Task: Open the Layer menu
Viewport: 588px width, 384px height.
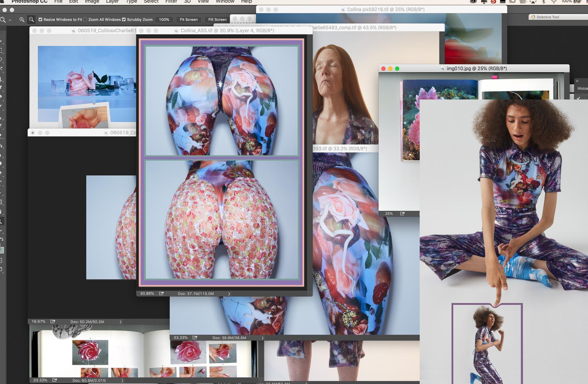Action: coord(112,2)
